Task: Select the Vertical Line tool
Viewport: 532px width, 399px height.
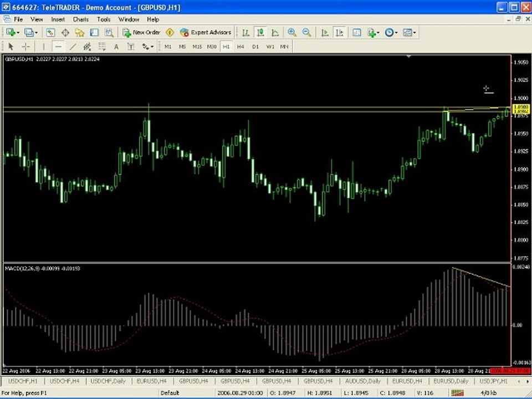Action: 43,47
